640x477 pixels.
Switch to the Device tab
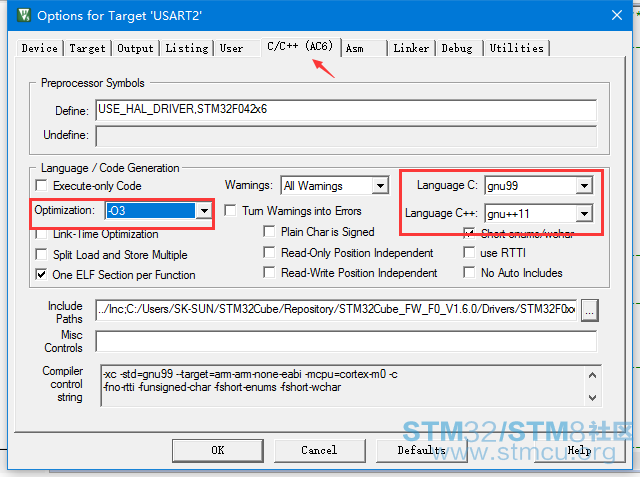40,48
